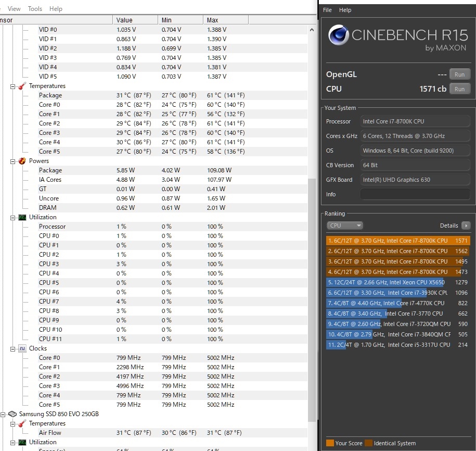Click the chart icon beside CPU Utilization
This screenshot has width=476, height=451.
tap(22, 217)
